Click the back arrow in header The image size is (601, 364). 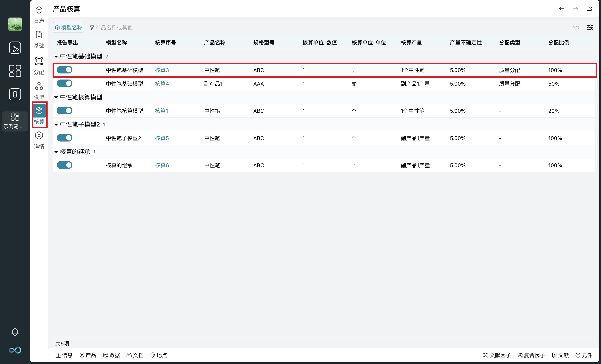(562, 9)
